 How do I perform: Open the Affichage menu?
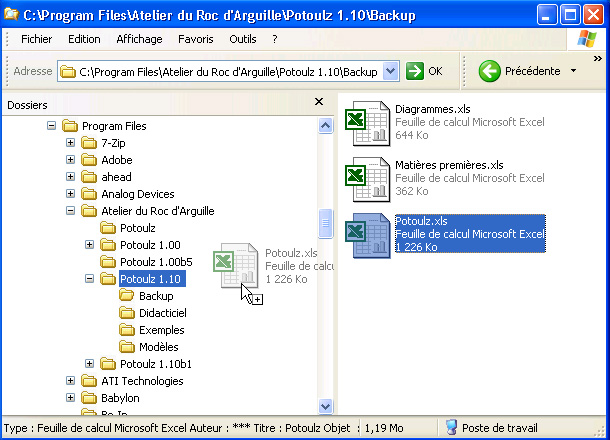click(x=139, y=39)
